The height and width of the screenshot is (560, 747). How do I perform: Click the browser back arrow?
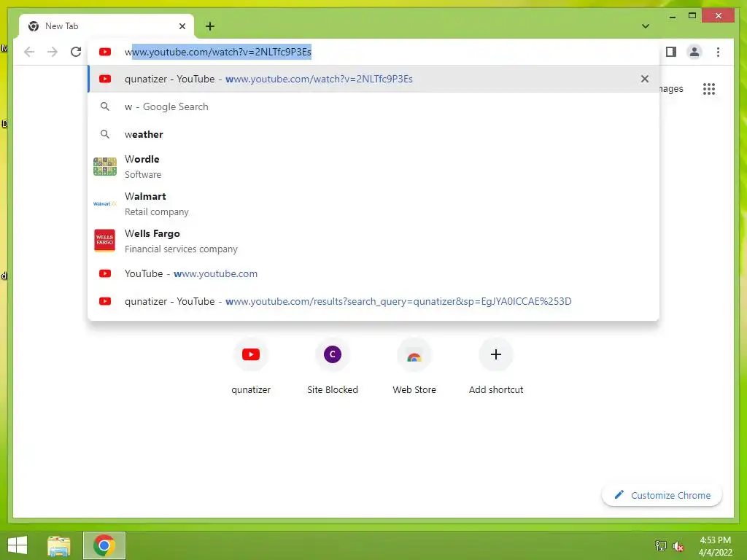click(x=29, y=52)
